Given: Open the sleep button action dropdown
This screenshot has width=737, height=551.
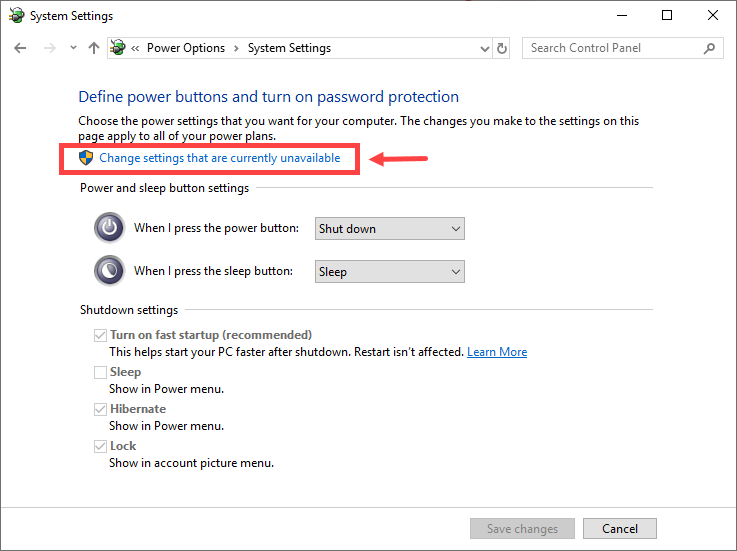Looking at the screenshot, I should [390, 271].
